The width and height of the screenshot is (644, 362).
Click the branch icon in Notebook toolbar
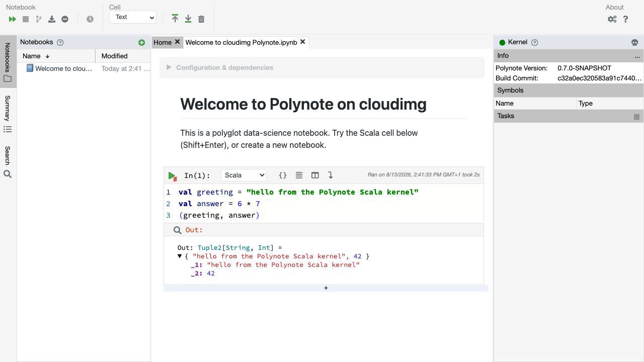pyautogui.click(x=39, y=19)
